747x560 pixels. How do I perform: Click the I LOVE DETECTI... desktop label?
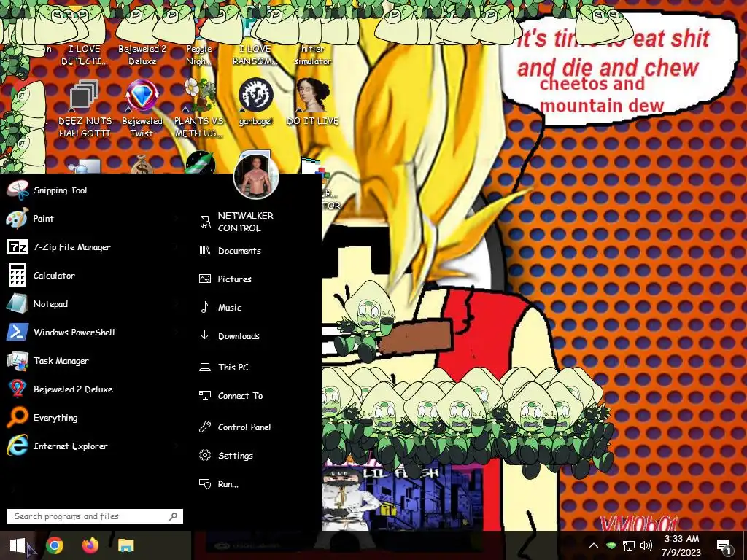point(85,55)
